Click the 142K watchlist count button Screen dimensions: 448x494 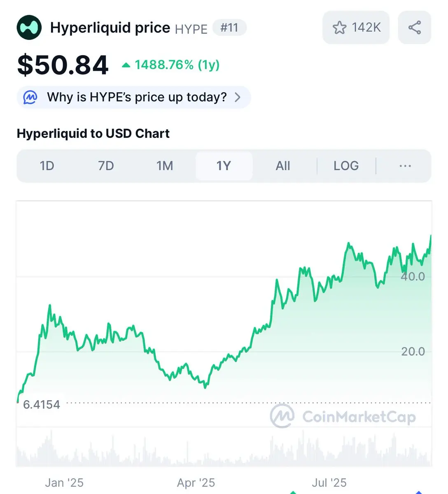(x=356, y=28)
